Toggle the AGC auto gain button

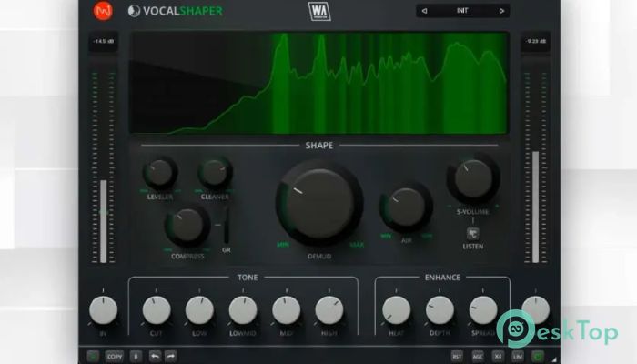click(478, 356)
